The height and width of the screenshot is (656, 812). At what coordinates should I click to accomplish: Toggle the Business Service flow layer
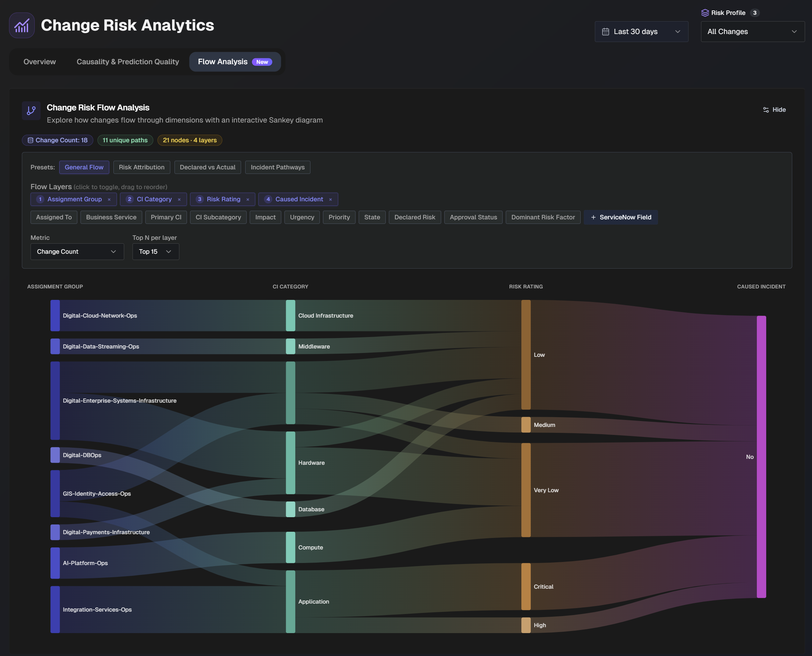click(x=111, y=217)
